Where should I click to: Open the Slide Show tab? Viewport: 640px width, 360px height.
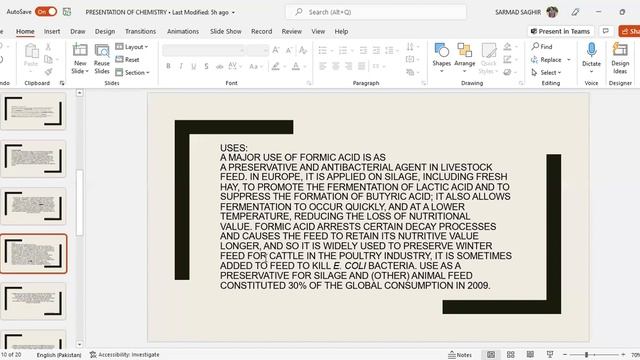point(226,31)
